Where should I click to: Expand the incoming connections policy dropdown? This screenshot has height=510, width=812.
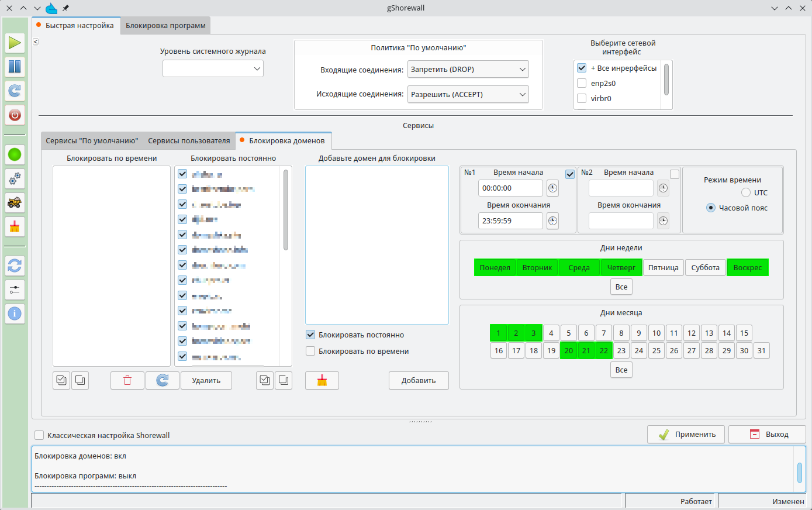(468, 70)
